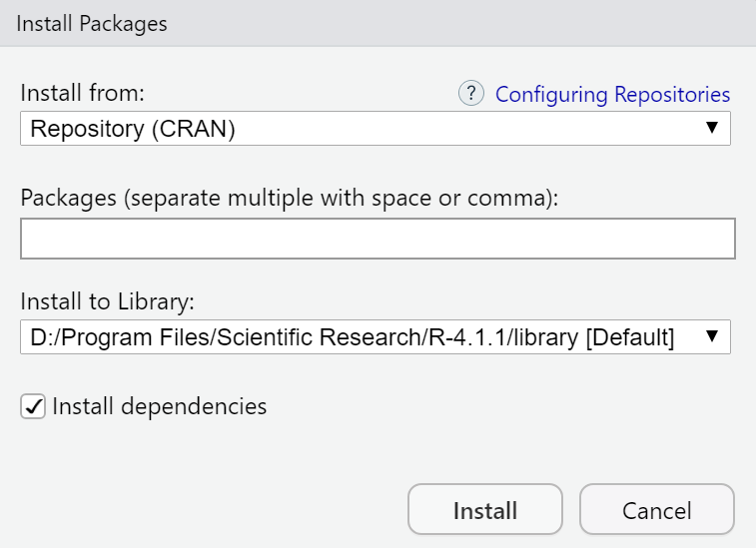The width and height of the screenshot is (756, 548).
Task: Click the Install from dropdown arrow
Action: tap(712, 128)
